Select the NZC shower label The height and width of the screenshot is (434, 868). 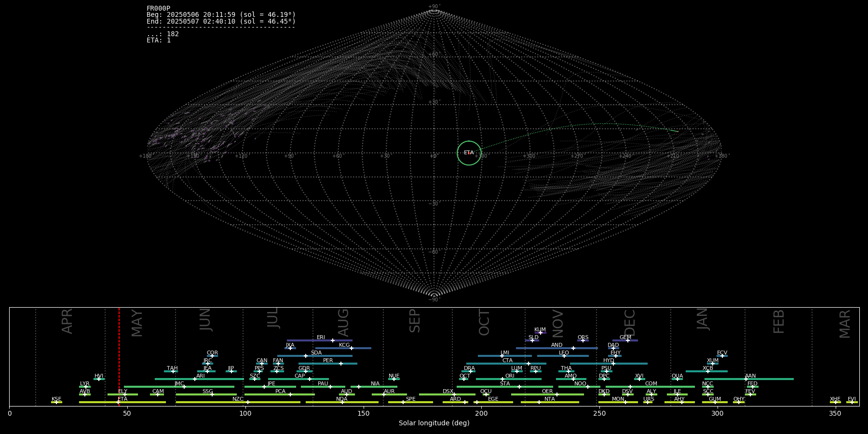point(238,399)
